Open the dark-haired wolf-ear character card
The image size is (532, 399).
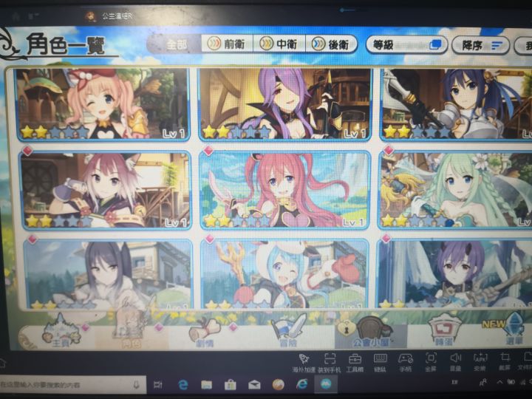click(x=108, y=274)
